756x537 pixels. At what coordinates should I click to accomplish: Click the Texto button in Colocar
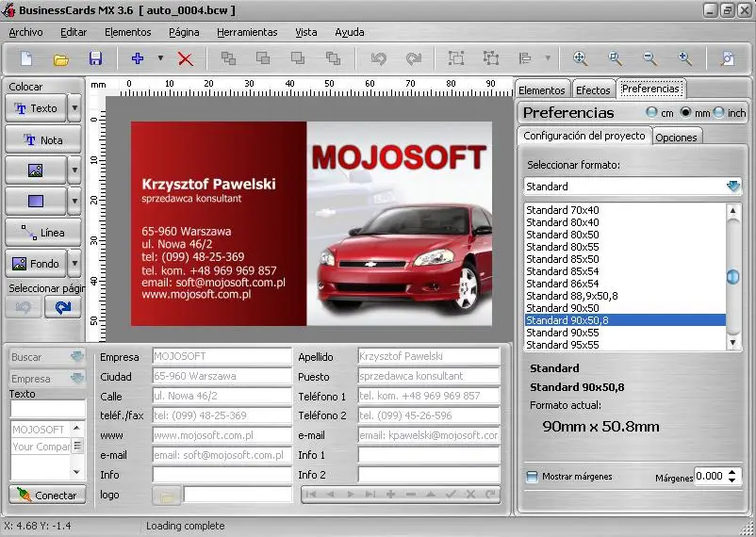(36, 108)
